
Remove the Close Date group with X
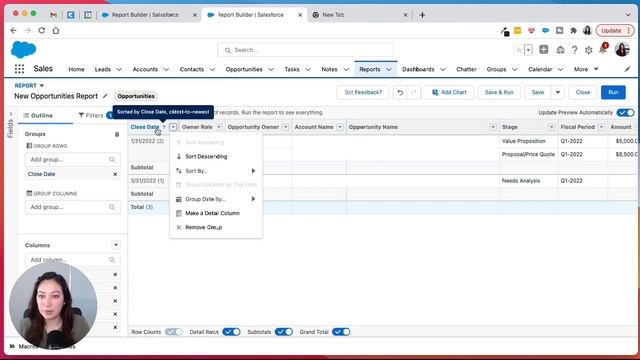pos(115,174)
